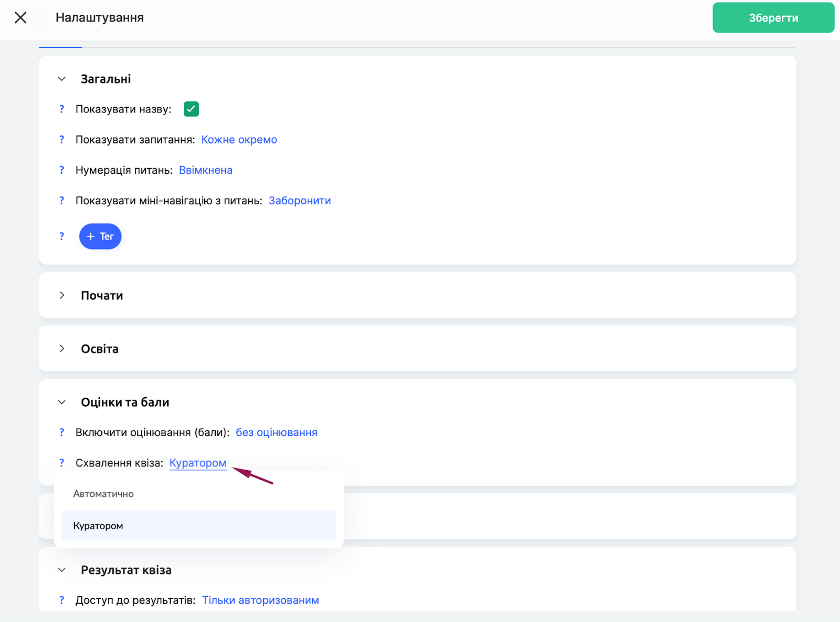Collapse the Загальні section
The height and width of the screenshot is (622, 840).
[x=62, y=79]
